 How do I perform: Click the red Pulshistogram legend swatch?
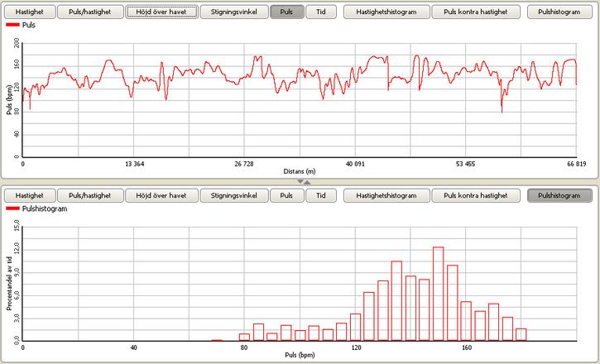click(x=13, y=208)
